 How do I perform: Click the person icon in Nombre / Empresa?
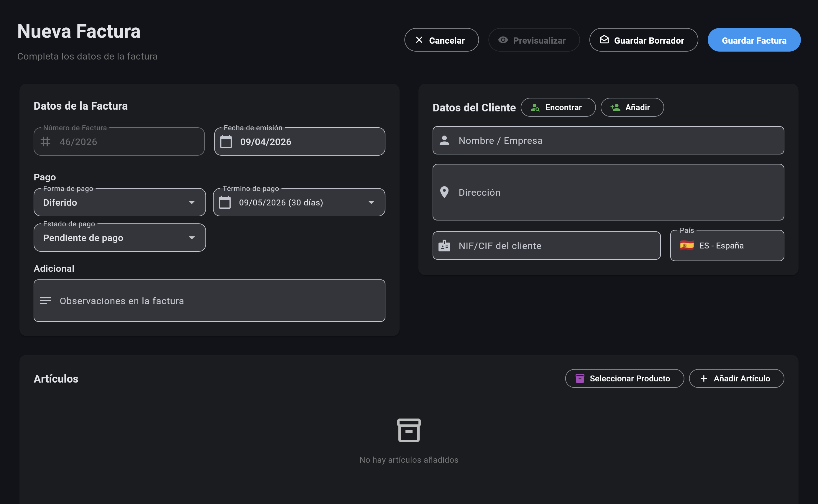click(x=444, y=140)
